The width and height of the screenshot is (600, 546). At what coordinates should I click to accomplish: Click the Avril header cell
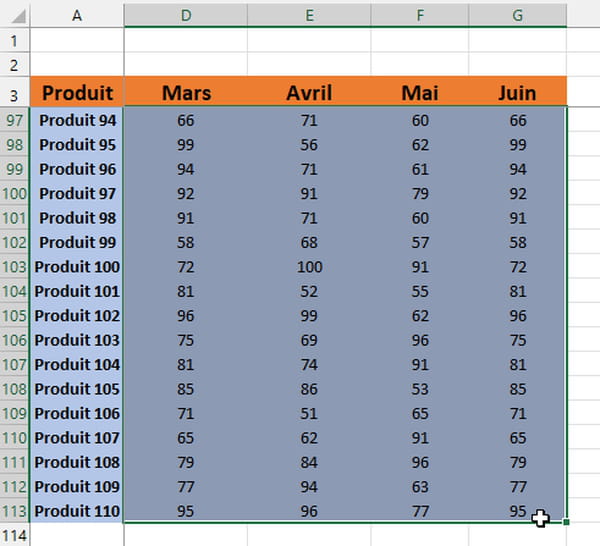click(309, 92)
